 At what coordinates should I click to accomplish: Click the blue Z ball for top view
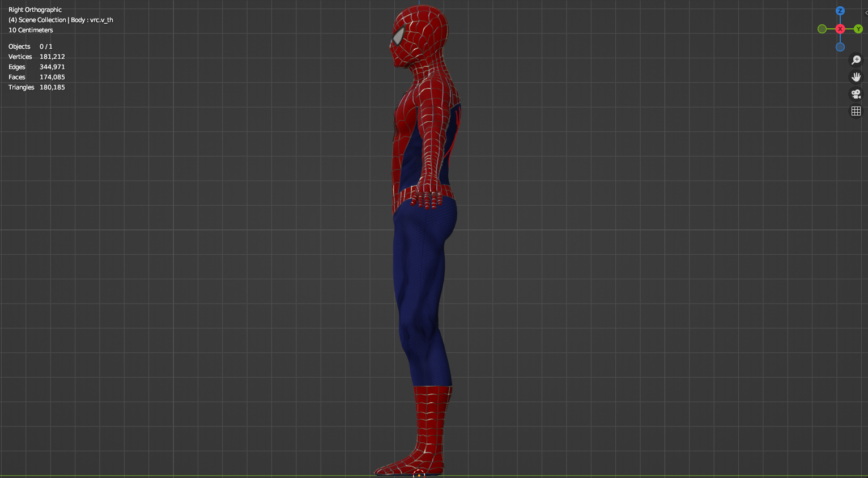point(840,11)
